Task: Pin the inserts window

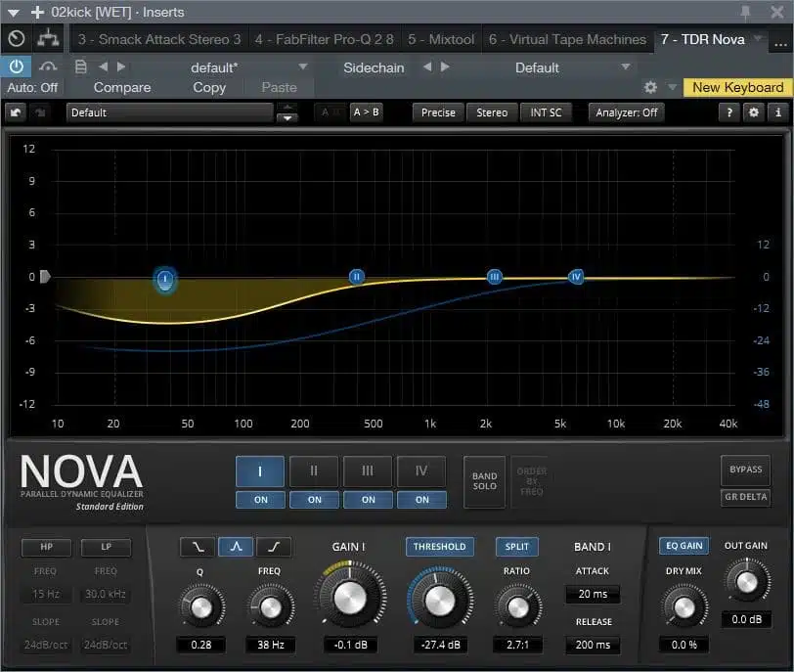Action: click(745, 13)
